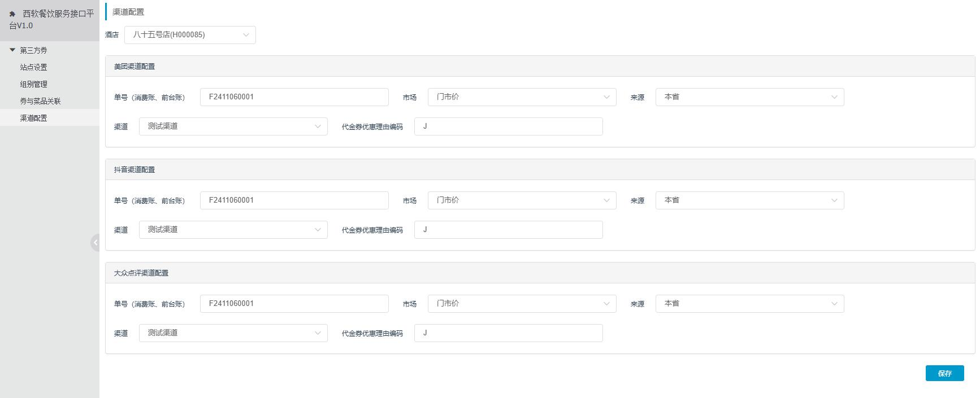Image resolution: width=980 pixels, height=398 pixels.
Task: Click the platform logo icon beside 西软餐饮服务接口平台
Action: click(x=12, y=14)
